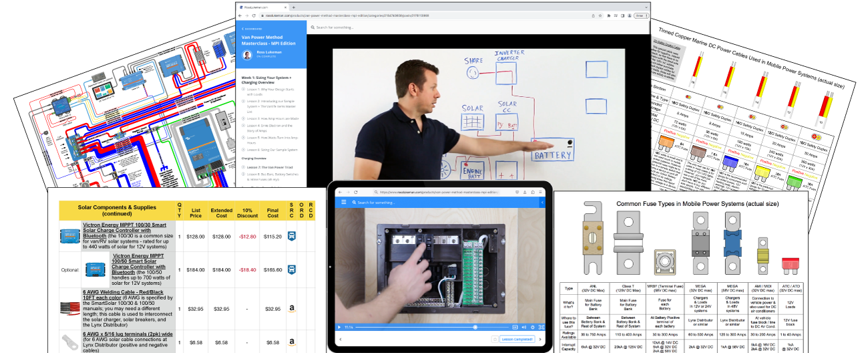Click shield icon in tablet browser toolbar
The image size is (868, 353).
[x=517, y=192]
